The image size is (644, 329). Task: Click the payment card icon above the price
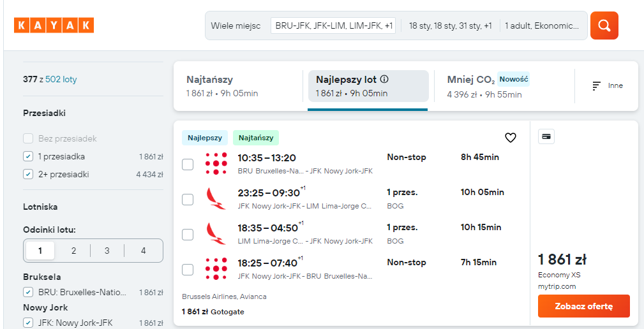546,136
